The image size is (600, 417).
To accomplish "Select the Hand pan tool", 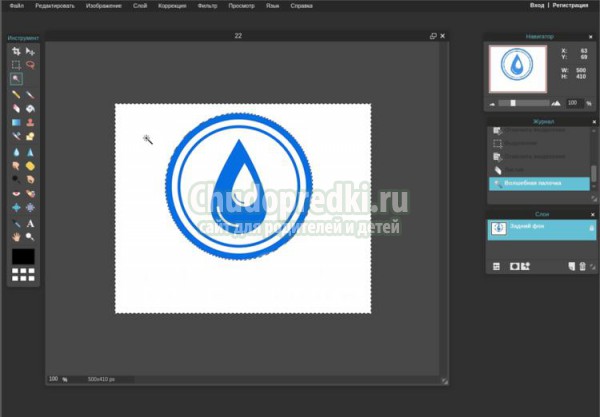I will click(x=16, y=237).
